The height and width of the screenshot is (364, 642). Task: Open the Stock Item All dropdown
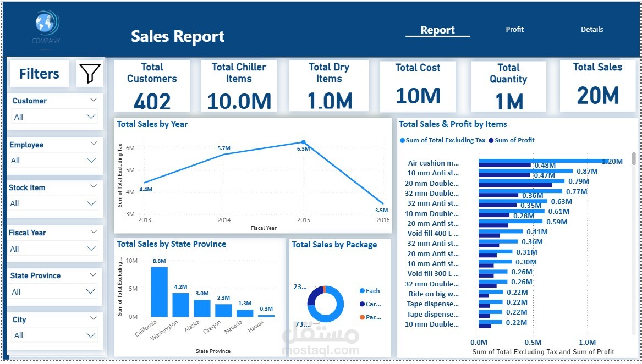tap(54, 203)
